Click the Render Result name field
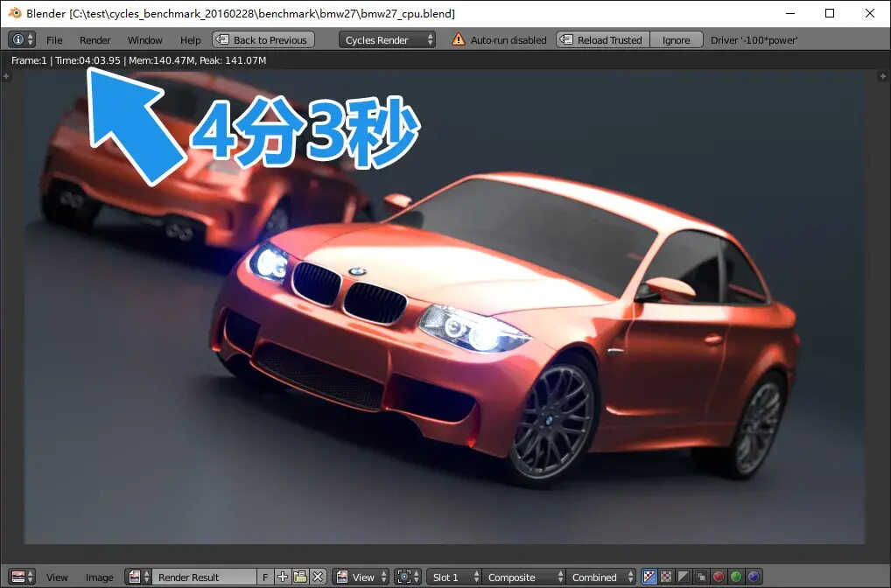891x588 pixels. [x=203, y=577]
